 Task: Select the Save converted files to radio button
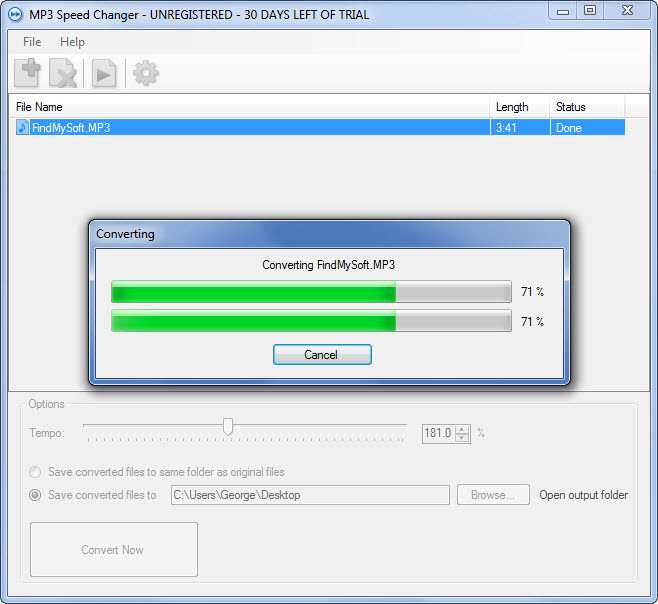(35, 495)
